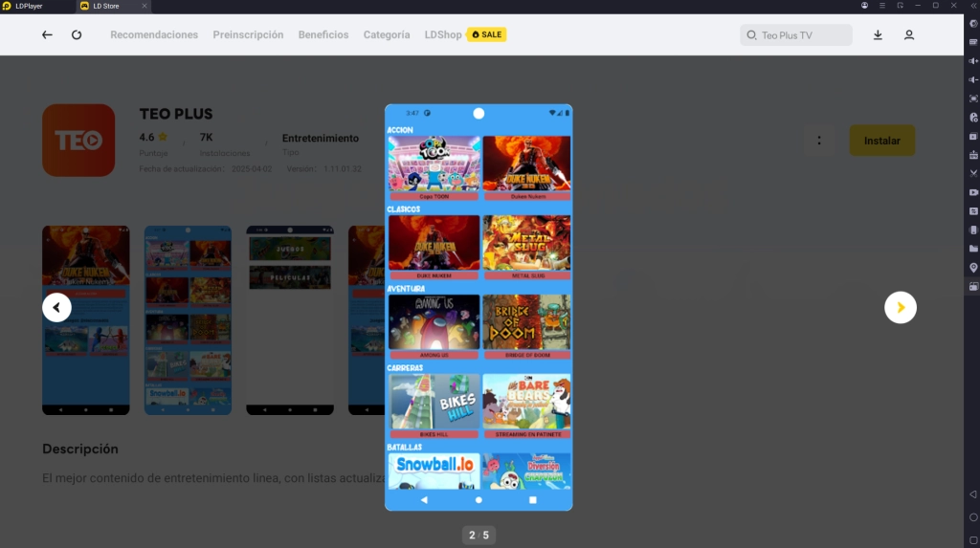Close the LD Store tab
The image size is (980, 548).
click(x=145, y=7)
